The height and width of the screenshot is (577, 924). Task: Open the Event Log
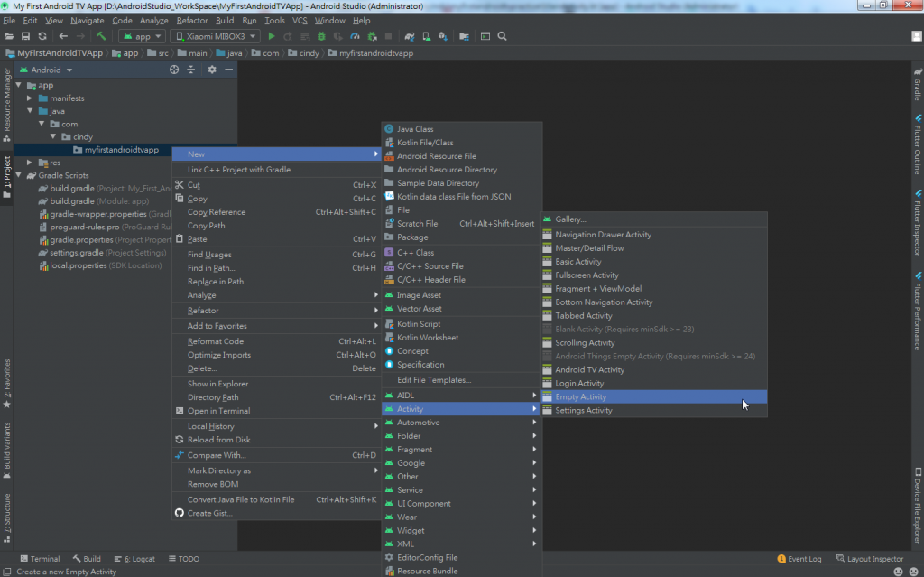tap(799, 559)
